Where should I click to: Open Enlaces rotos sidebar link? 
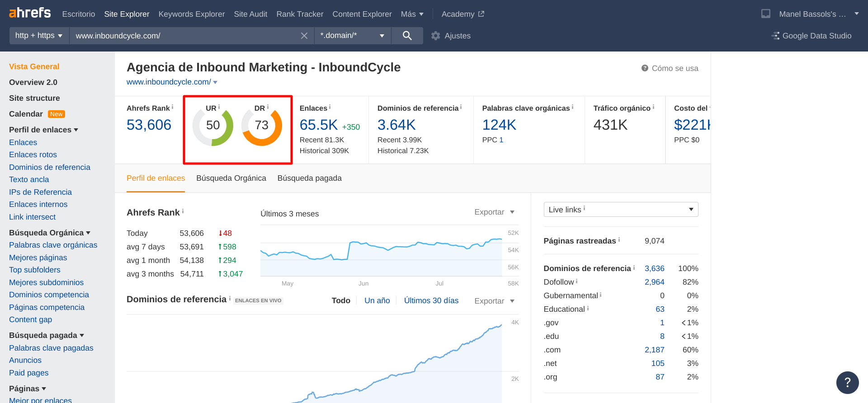click(33, 155)
